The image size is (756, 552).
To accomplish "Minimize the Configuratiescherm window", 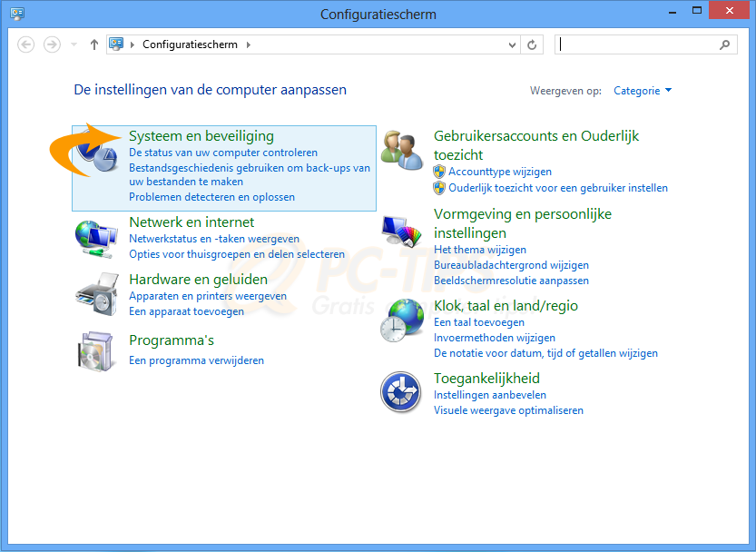I will coord(673,12).
